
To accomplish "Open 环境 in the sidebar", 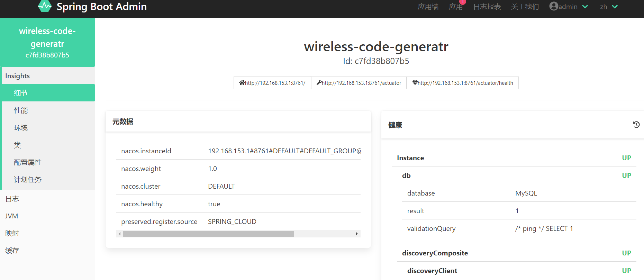I will (x=48, y=128).
